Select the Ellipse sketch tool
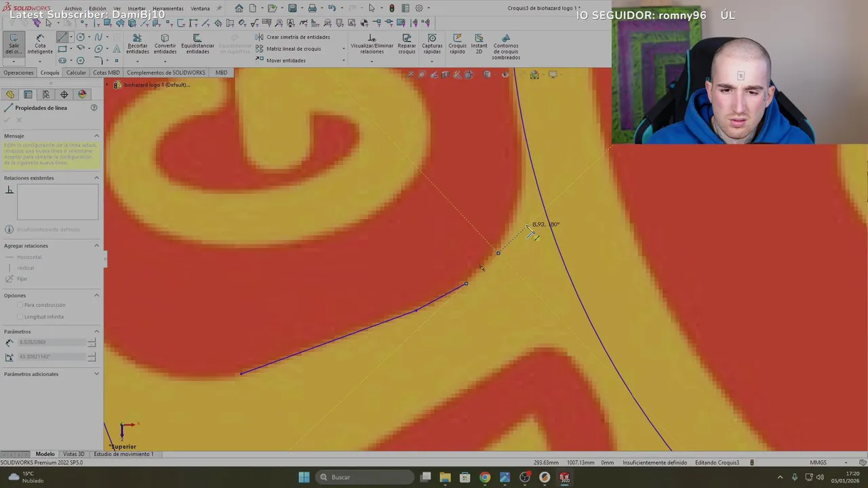This screenshot has width=868, height=488. (x=98, y=49)
